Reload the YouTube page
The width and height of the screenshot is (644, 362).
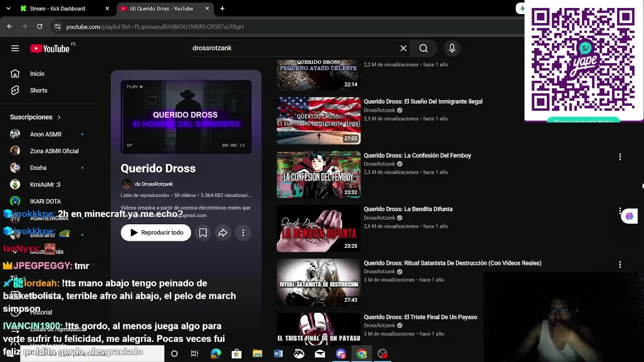pos(40,27)
